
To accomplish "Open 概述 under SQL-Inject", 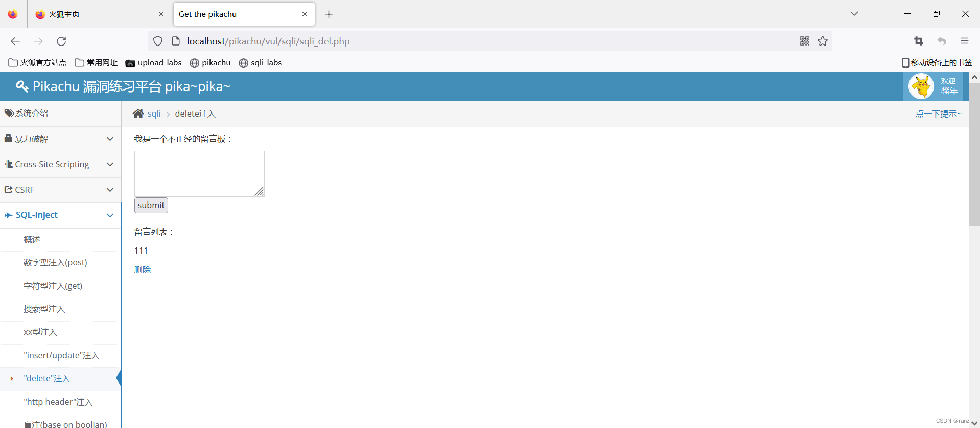I will (32, 240).
